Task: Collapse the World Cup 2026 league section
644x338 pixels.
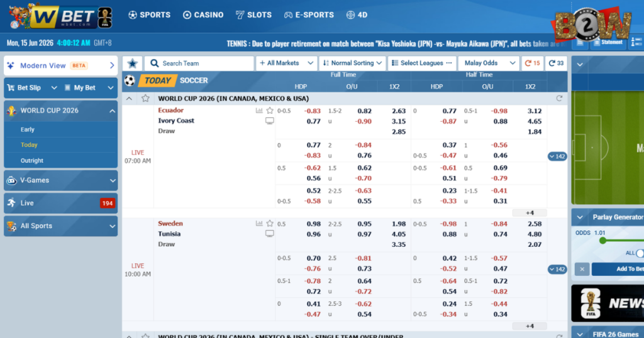Action: pos(129,99)
